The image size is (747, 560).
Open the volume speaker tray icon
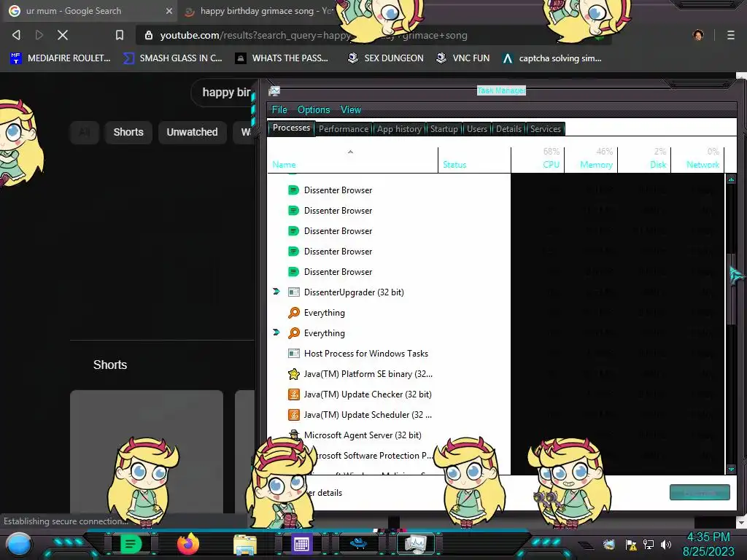point(666,544)
